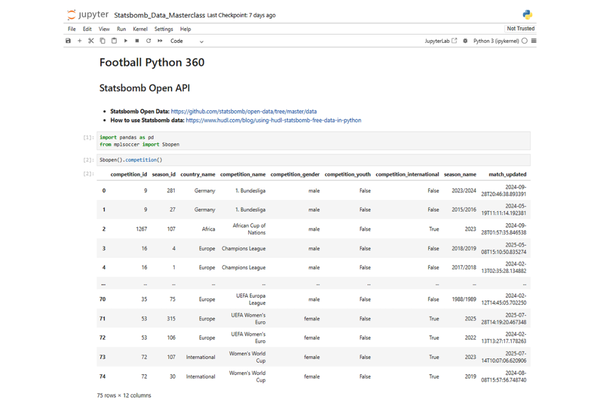Rename notebook title Statsbomb_Data_Masterclass
The width and height of the screenshot is (600, 411).
[160, 15]
